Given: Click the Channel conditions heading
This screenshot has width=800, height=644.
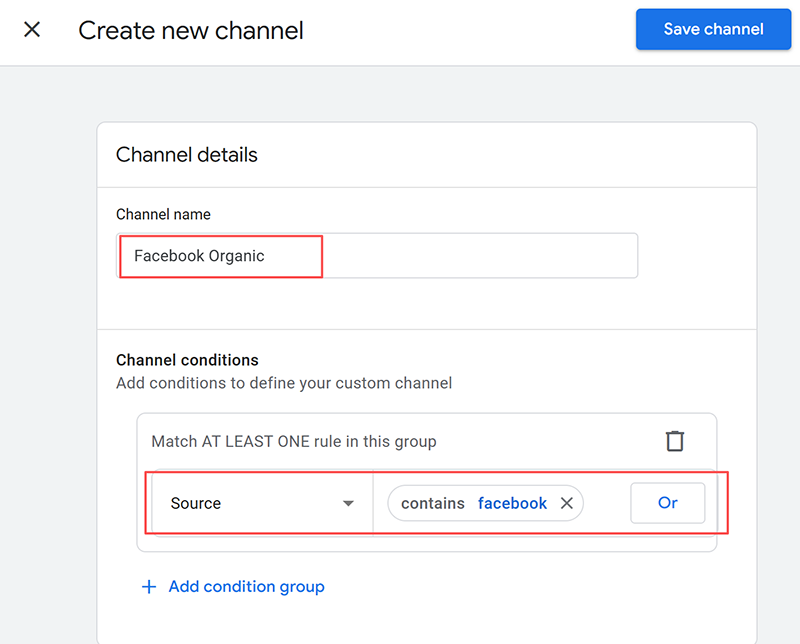Looking at the screenshot, I should coord(187,360).
